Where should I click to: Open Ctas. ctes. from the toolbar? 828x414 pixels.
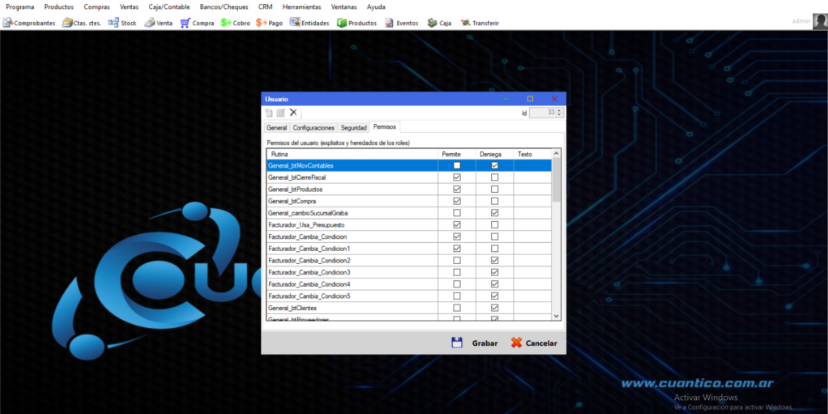(81, 23)
